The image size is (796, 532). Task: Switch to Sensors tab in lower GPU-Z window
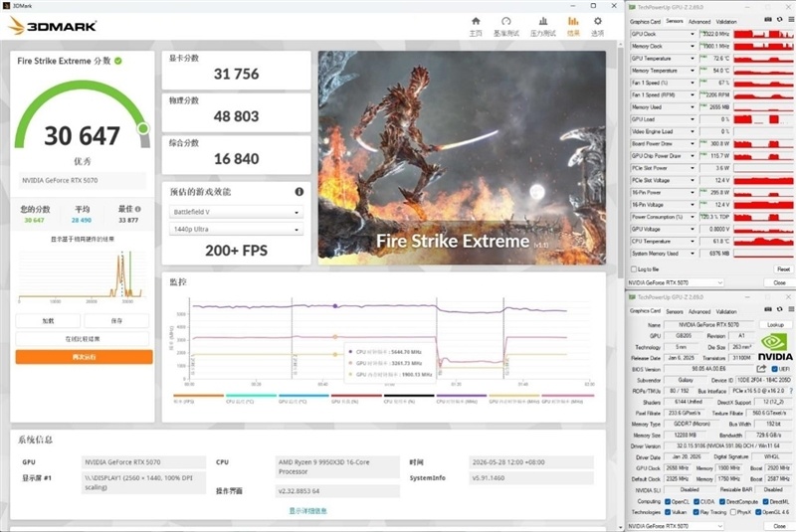point(675,311)
